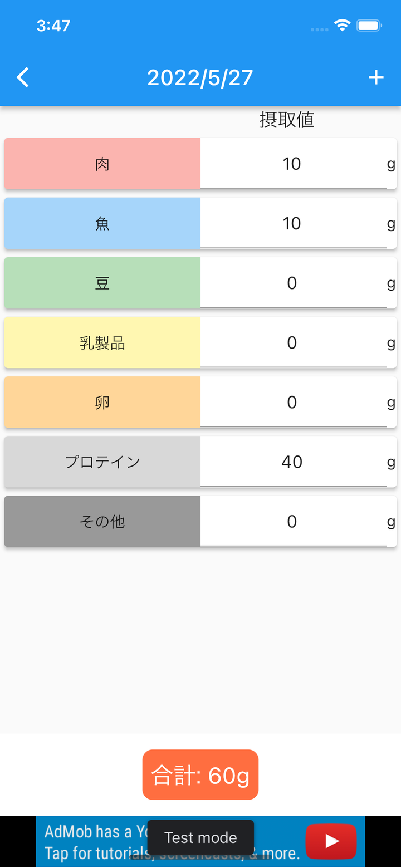
Task: Tap the gray プロテイン category label
Action: 102,462
